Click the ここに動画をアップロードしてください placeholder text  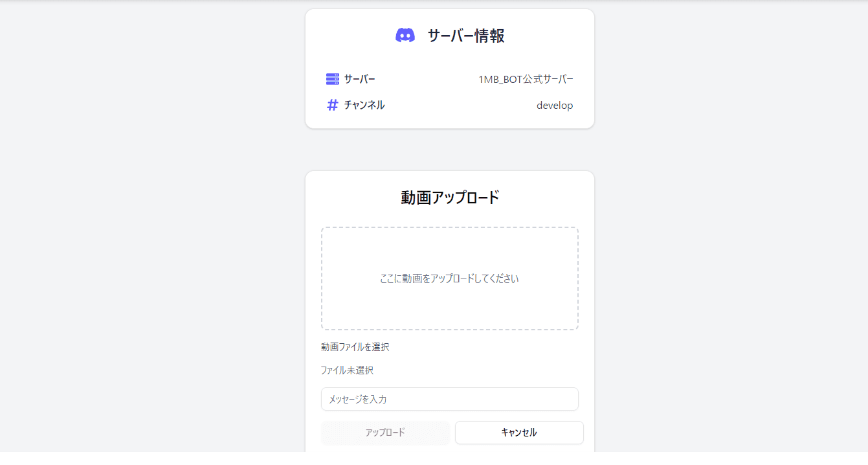click(449, 278)
